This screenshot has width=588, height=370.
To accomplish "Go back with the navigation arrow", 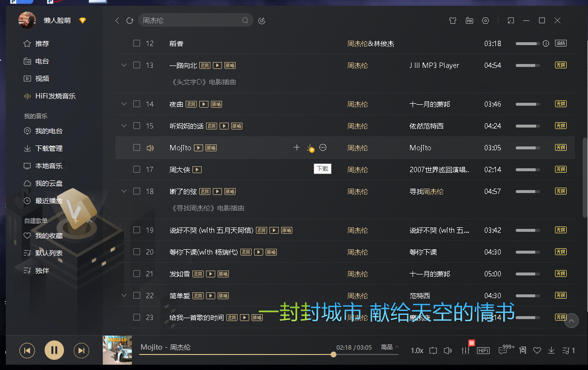I will tap(117, 21).
